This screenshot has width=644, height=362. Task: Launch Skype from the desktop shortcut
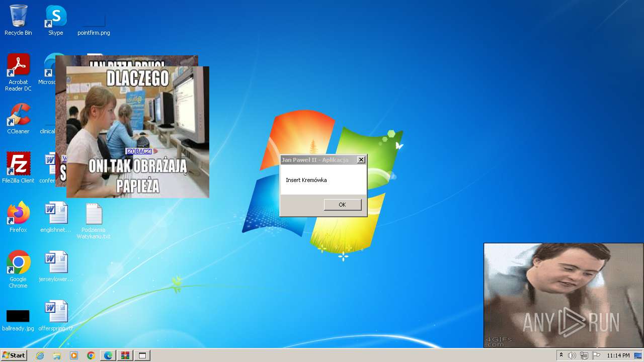point(56,20)
